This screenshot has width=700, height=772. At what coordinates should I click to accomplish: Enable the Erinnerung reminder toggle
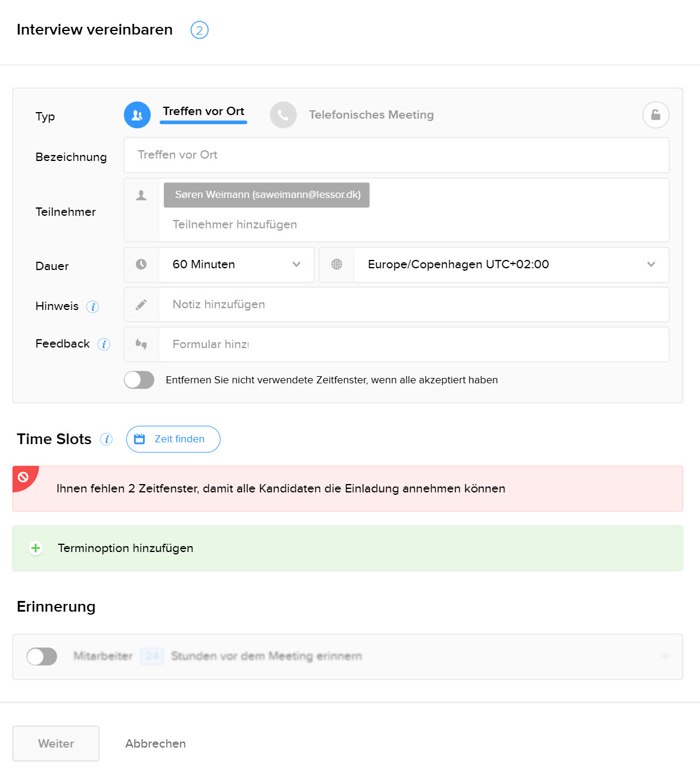click(x=42, y=656)
